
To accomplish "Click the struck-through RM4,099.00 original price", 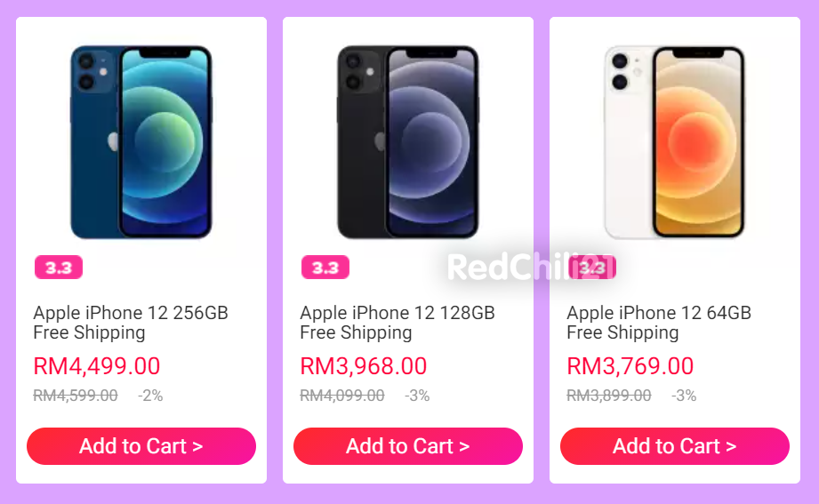I will click(342, 396).
